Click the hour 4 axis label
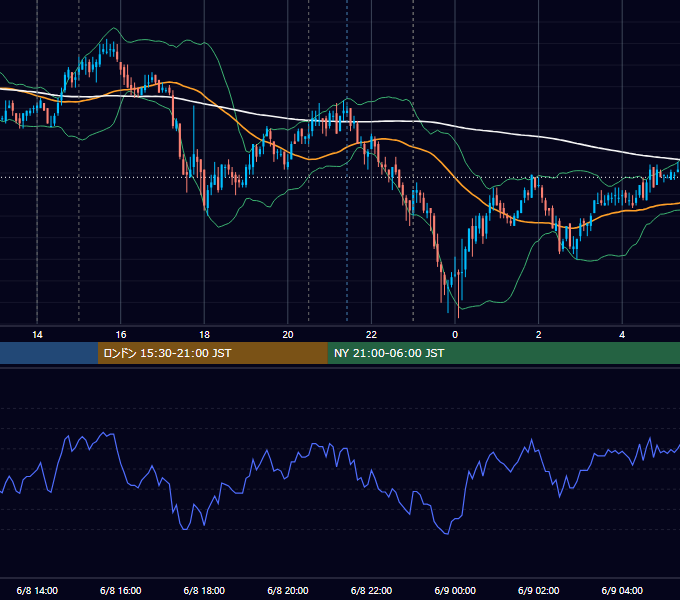 pyautogui.click(x=622, y=335)
